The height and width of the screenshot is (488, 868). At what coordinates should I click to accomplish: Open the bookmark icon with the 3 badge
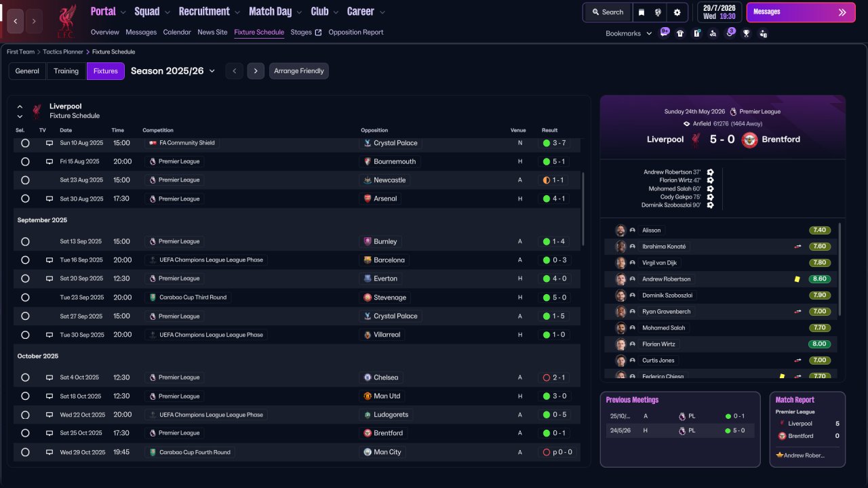coord(730,33)
